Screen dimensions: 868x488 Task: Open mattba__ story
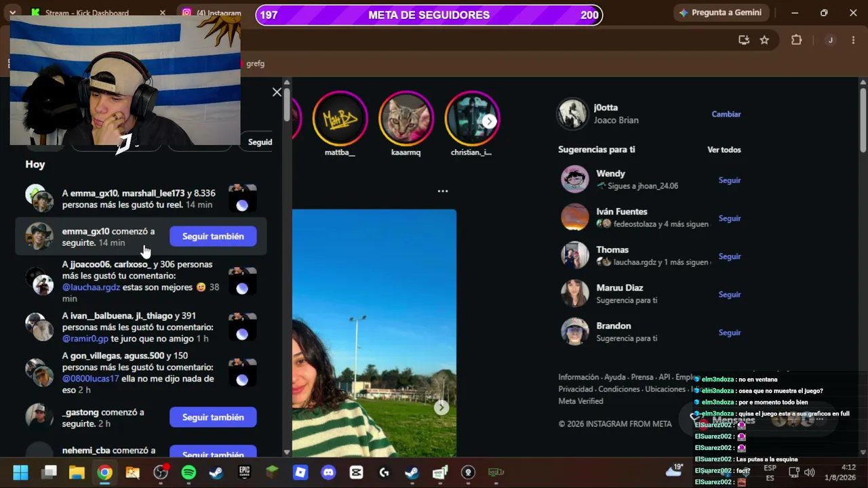[x=340, y=119]
